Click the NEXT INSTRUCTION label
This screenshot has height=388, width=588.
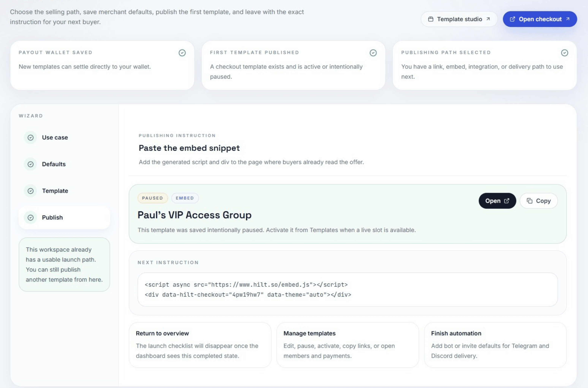tap(168, 262)
